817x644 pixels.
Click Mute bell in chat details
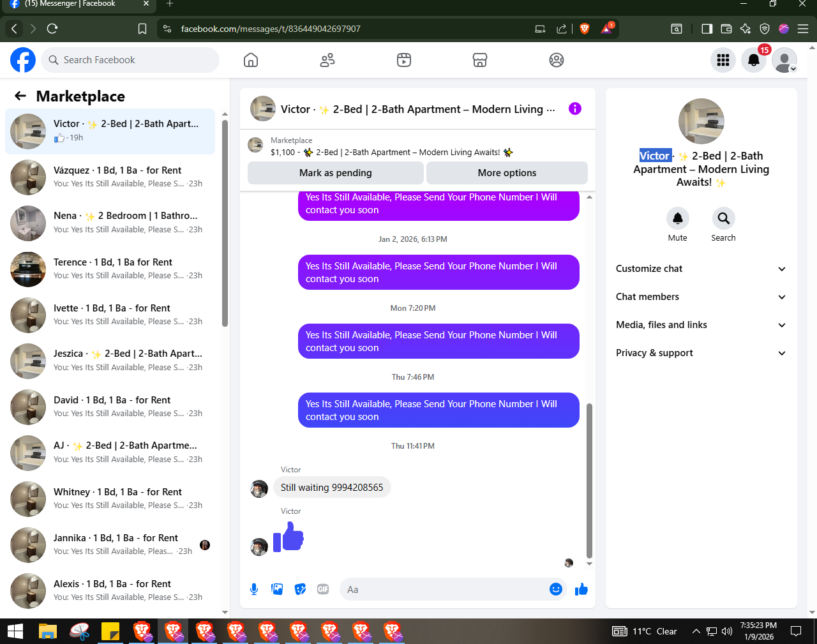click(678, 218)
